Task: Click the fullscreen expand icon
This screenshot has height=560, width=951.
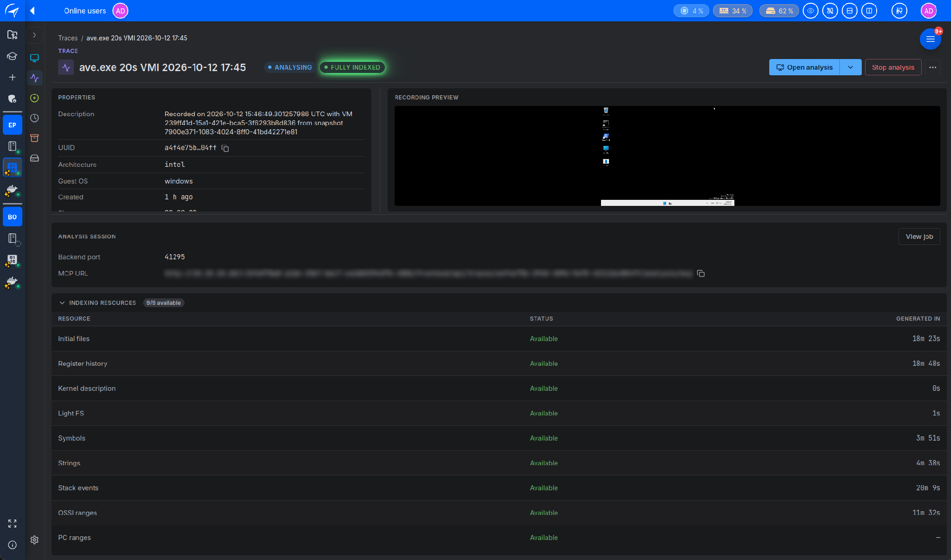Action: [x=12, y=524]
